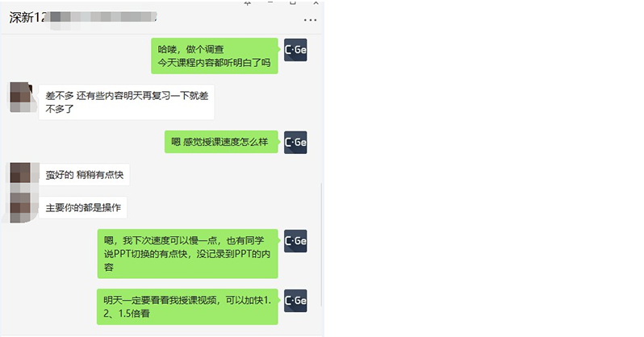
Task: Click the pin-window icon in the title bar
Action: (247, 2)
